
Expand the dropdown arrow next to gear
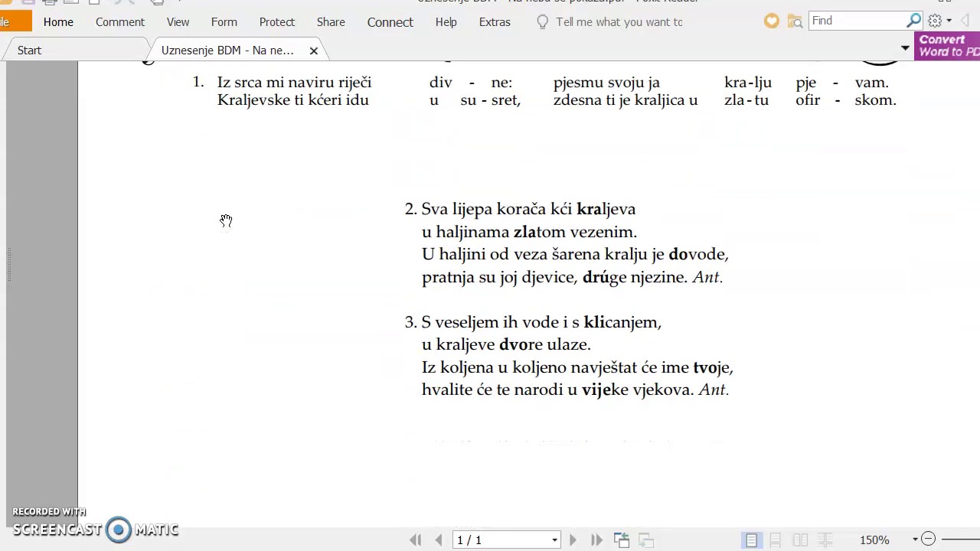coord(949,21)
